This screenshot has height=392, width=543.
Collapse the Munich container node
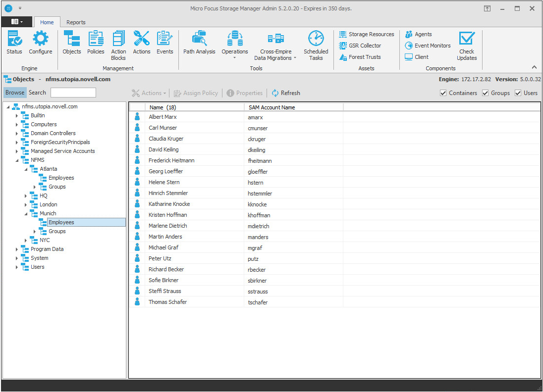click(26, 214)
